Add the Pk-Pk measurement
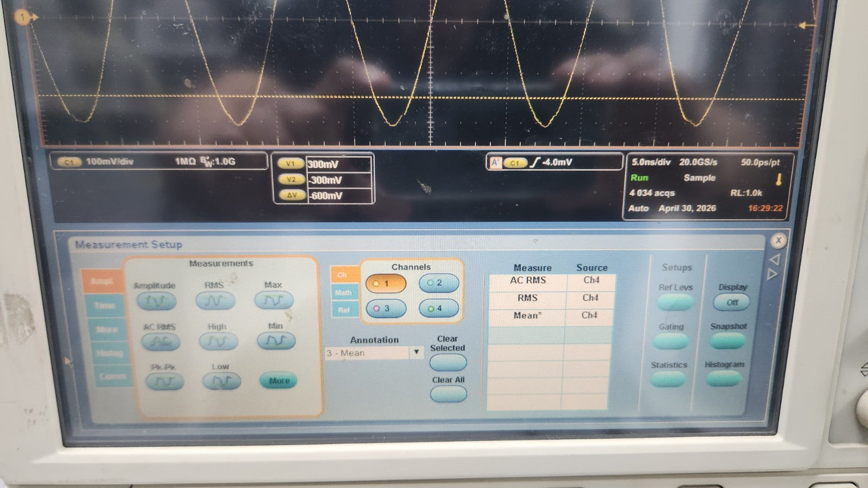Screen dimensions: 868x488 164,382
